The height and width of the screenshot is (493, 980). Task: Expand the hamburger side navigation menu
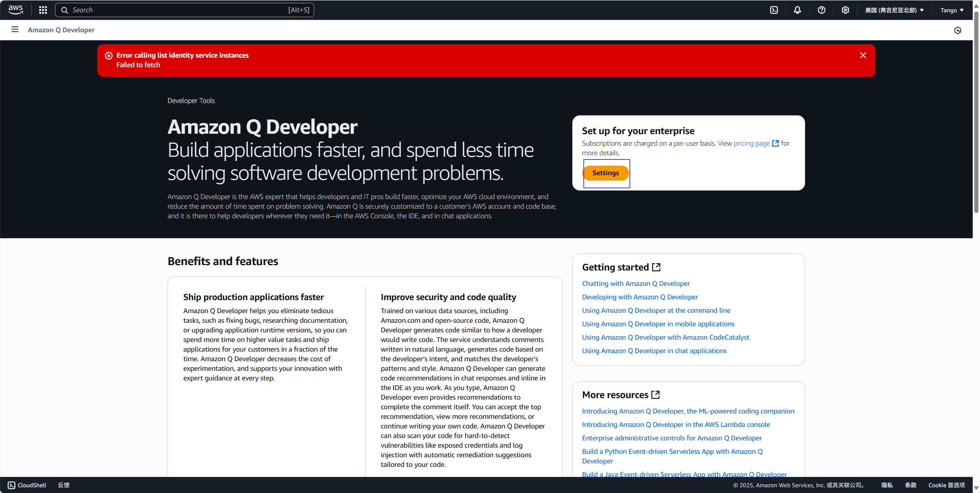pos(15,30)
